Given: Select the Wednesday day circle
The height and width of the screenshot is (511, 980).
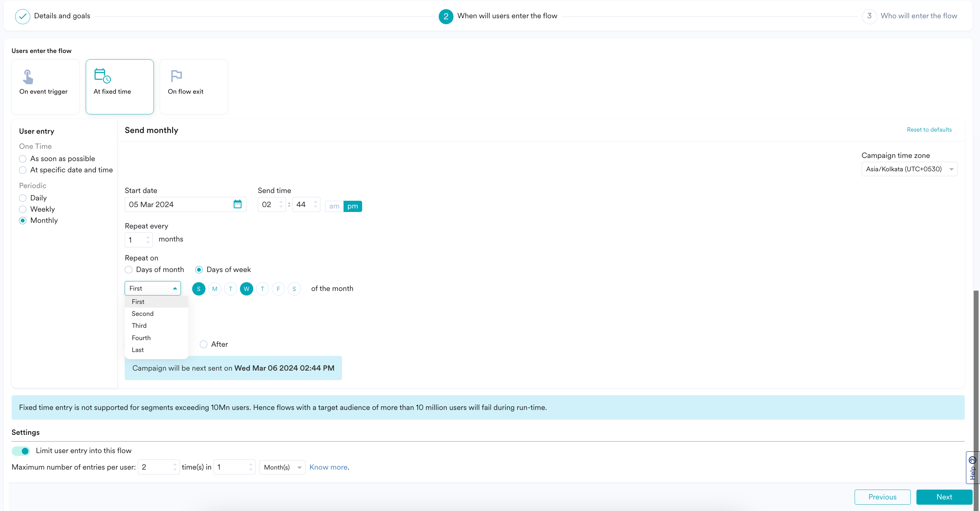Looking at the screenshot, I should click(x=247, y=289).
